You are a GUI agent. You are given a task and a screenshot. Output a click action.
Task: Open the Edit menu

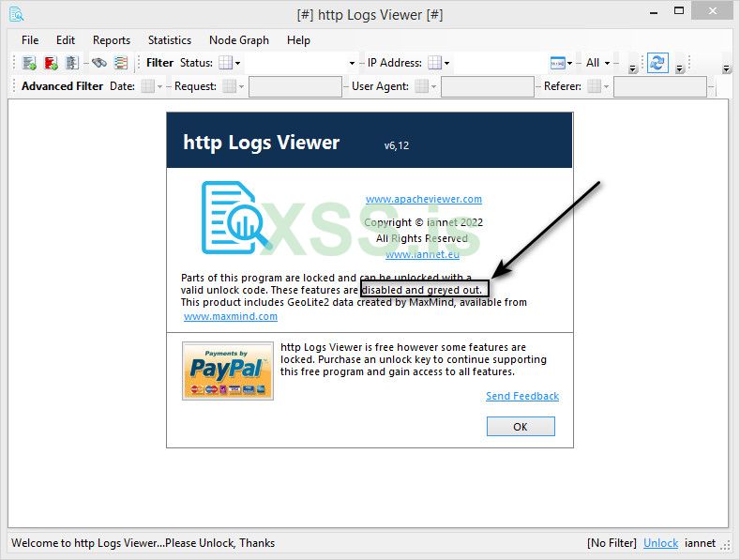tap(65, 40)
